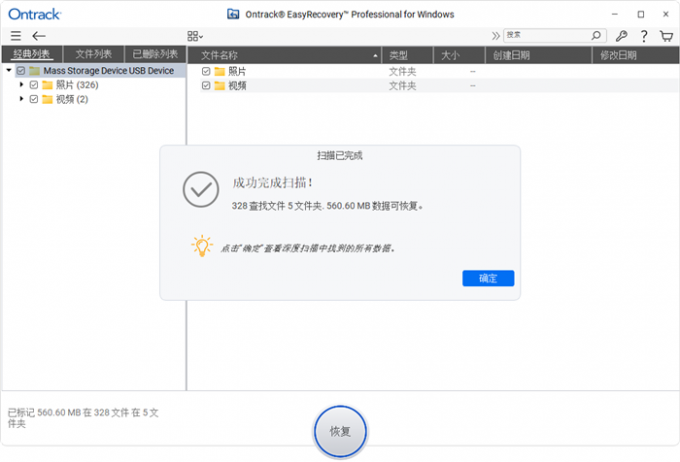
Task: Click the 文件夹 type cell of 视频
Action: click(x=402, y=85)
